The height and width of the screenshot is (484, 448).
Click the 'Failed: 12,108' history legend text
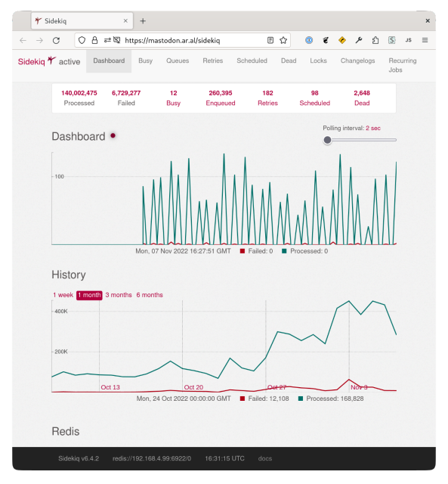coord(268,399)
